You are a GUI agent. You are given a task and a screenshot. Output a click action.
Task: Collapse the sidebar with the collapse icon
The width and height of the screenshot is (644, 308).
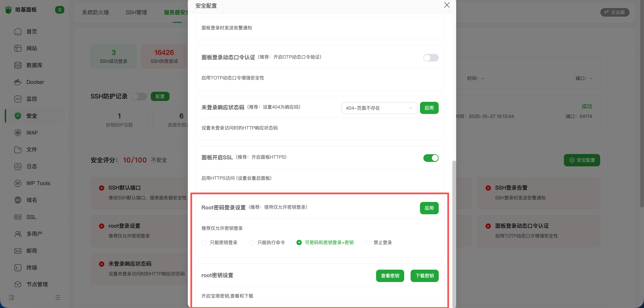click(11, 297)
